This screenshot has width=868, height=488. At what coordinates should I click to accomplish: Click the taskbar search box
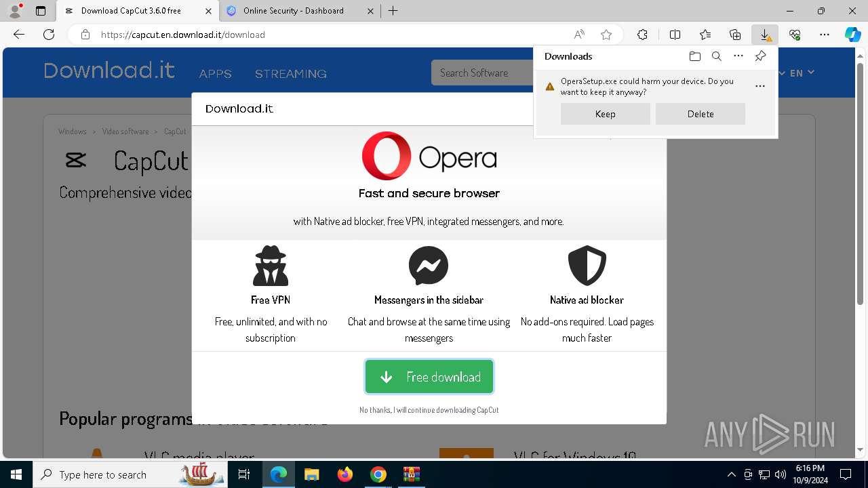coord(131,474)
